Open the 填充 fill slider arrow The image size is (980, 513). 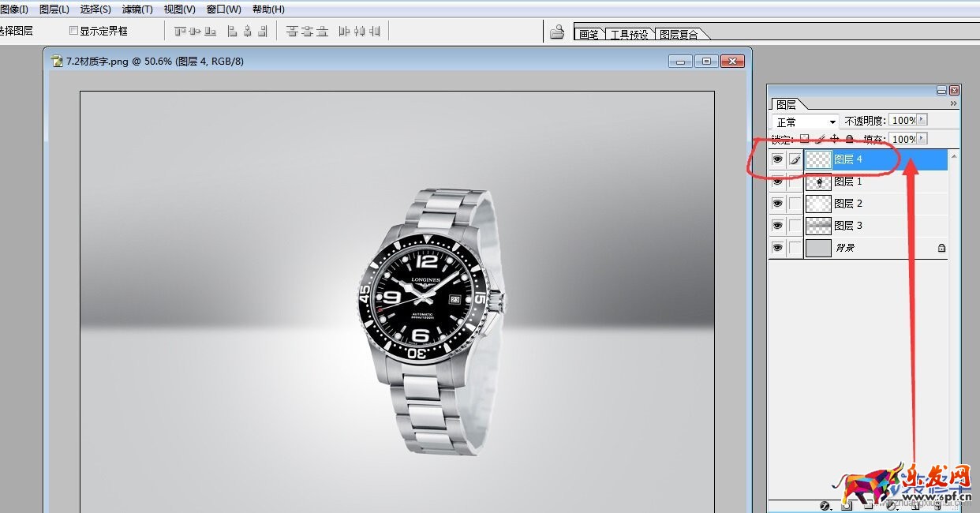click(922, 139)
